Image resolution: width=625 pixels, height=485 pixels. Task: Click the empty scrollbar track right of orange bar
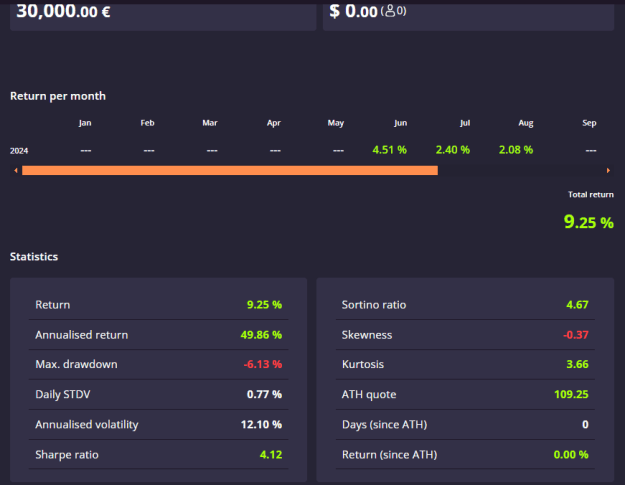click(521, 171)
